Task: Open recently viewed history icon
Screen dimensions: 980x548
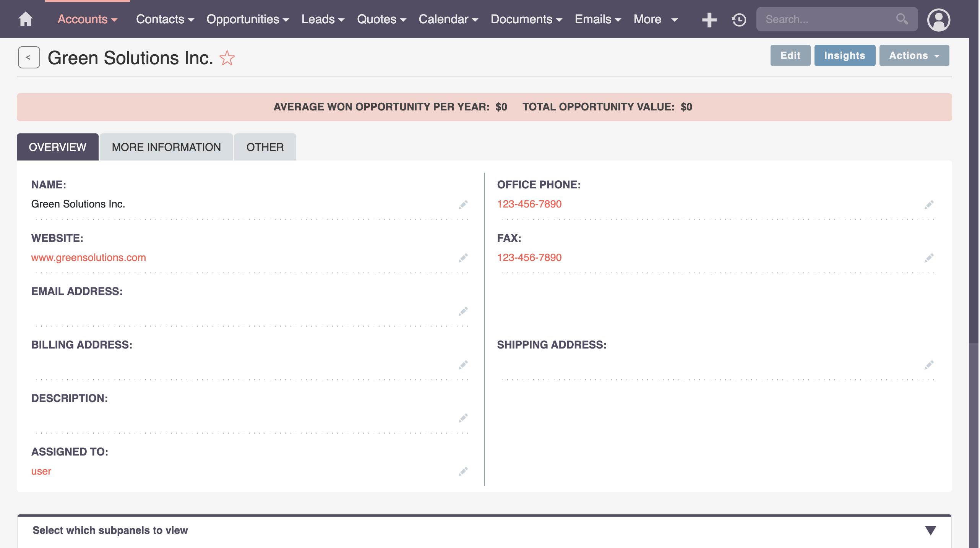Action: 739,19
